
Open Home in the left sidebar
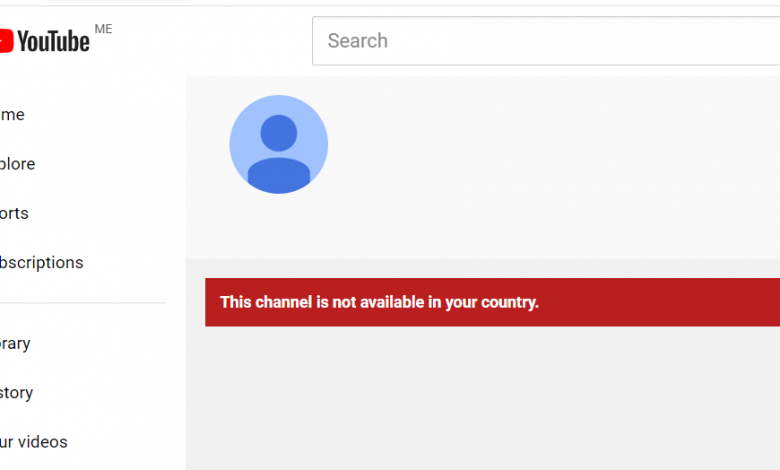12,114
